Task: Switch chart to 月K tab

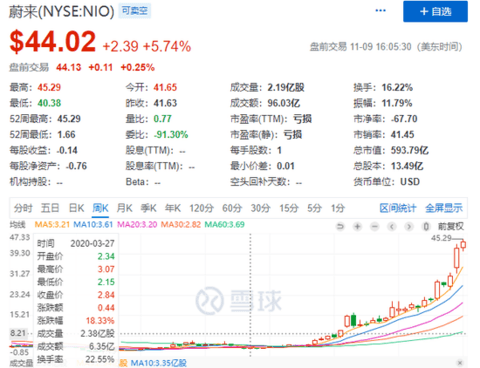Action: click(124, 208)
